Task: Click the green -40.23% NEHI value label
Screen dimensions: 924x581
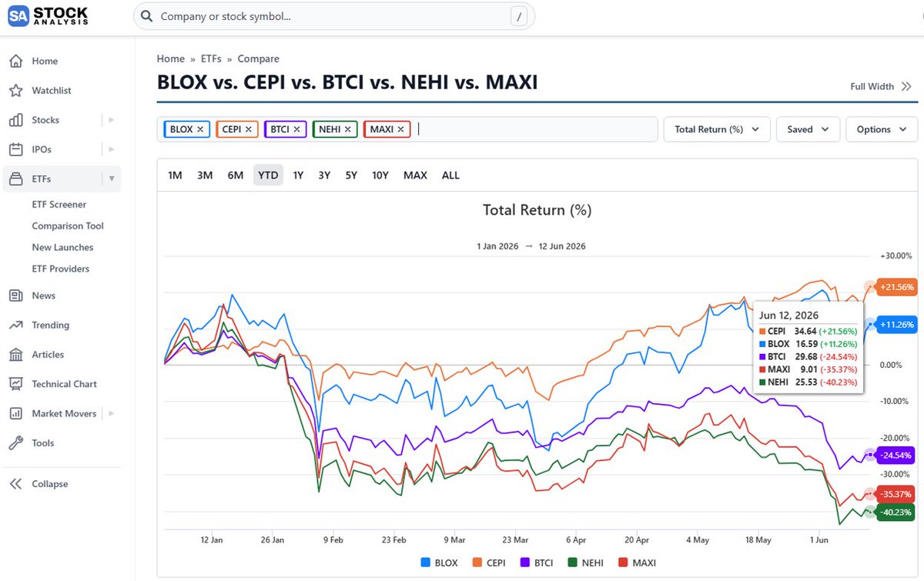Action: (x=895, y=513)
